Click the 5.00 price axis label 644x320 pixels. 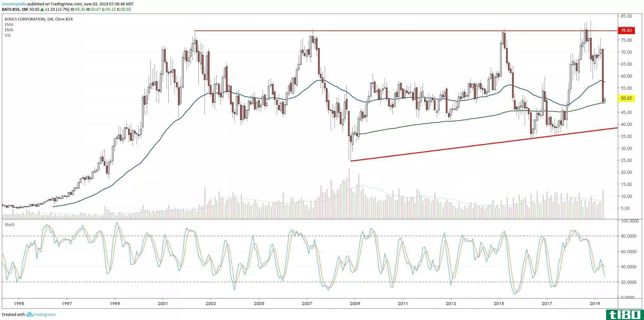click(x=625, y=208)
